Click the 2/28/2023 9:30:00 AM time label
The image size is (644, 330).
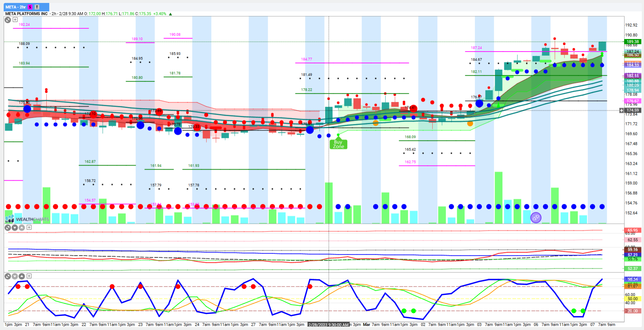(328, 325)
